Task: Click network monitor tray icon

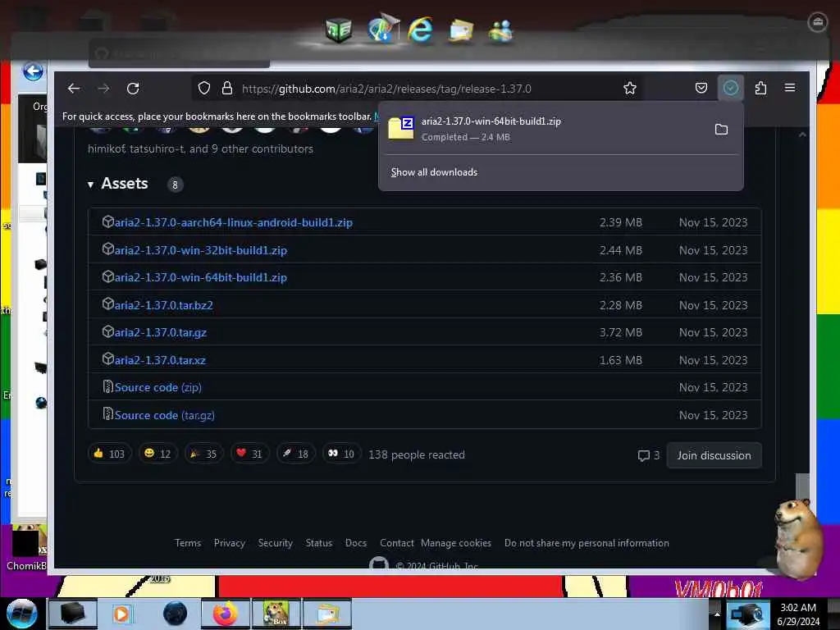Action: coord(747,614)
